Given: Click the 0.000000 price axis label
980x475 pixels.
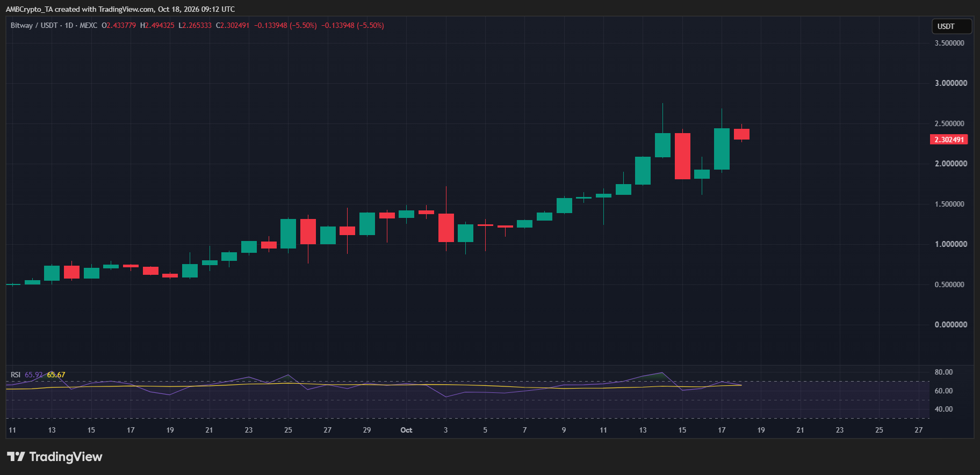Looking at the screenshot, I should pos(951,325).
